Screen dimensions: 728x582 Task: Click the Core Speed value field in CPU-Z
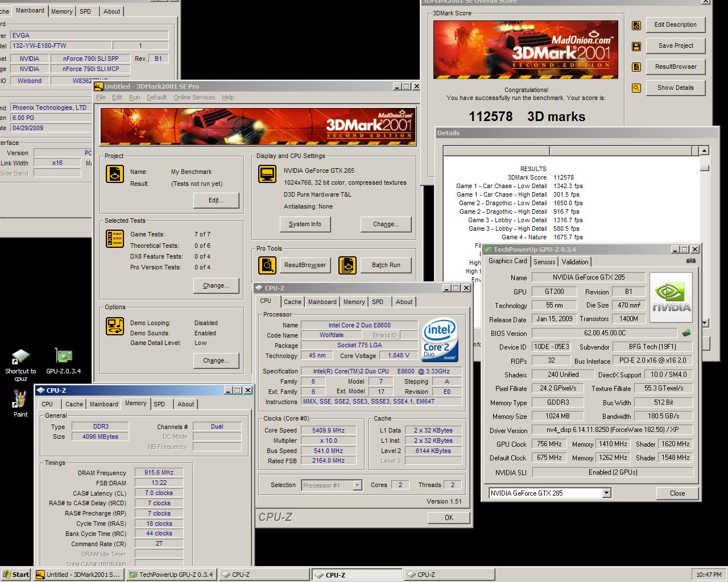tap(328, 430)
